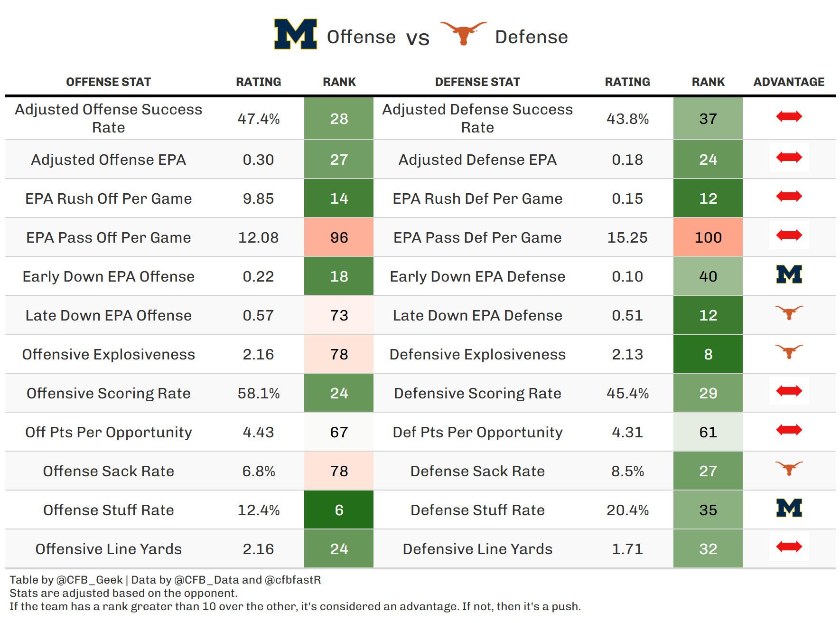This screenshot has width=840, height=623.
Task: Click the red push arrow for EPA Pass row
Action: 789,235
